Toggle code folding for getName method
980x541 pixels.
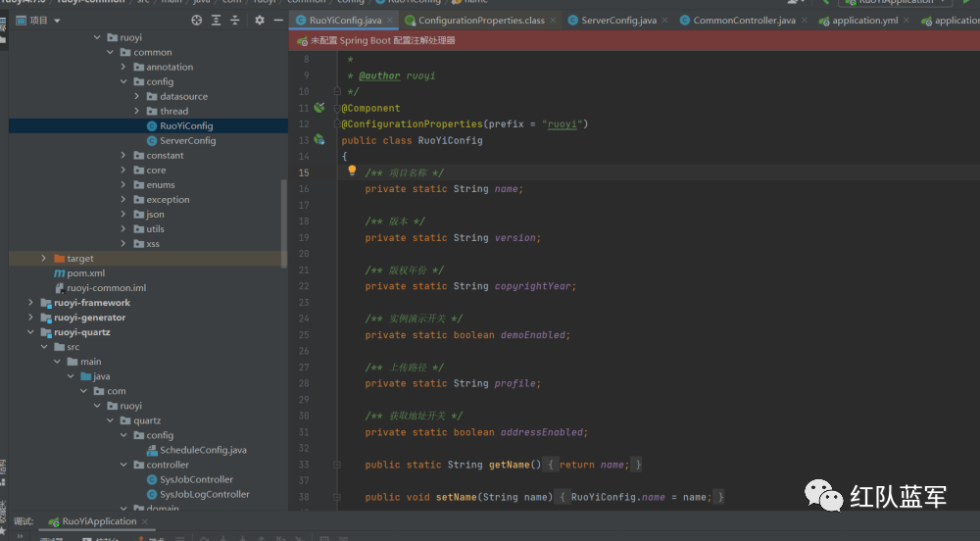pyautogui.click(x=336, y=465)
